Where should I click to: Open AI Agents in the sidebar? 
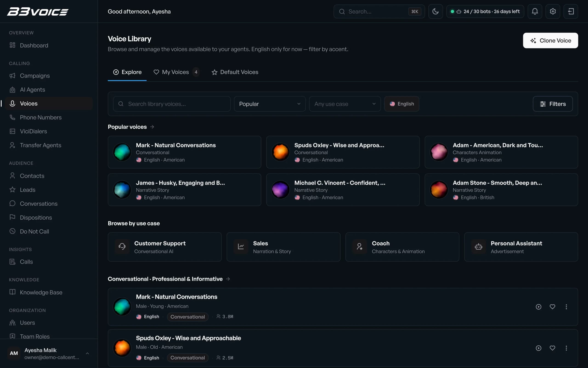49,89
